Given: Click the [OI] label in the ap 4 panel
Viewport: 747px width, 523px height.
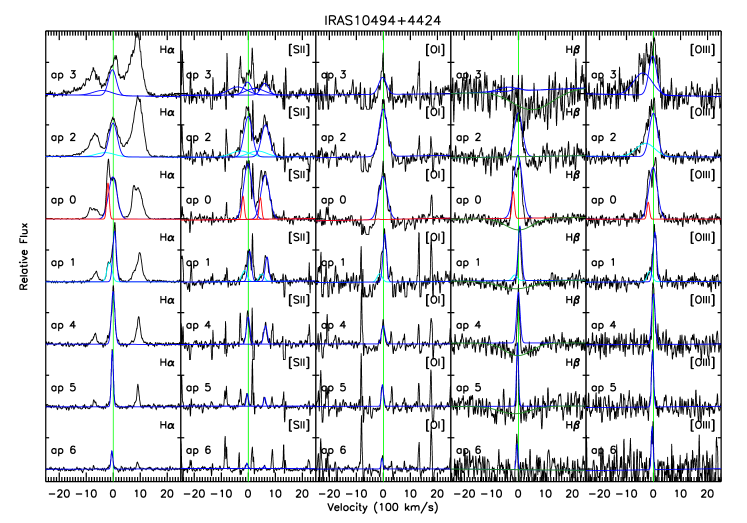Looking at the screenshot, I should point(435,300).
